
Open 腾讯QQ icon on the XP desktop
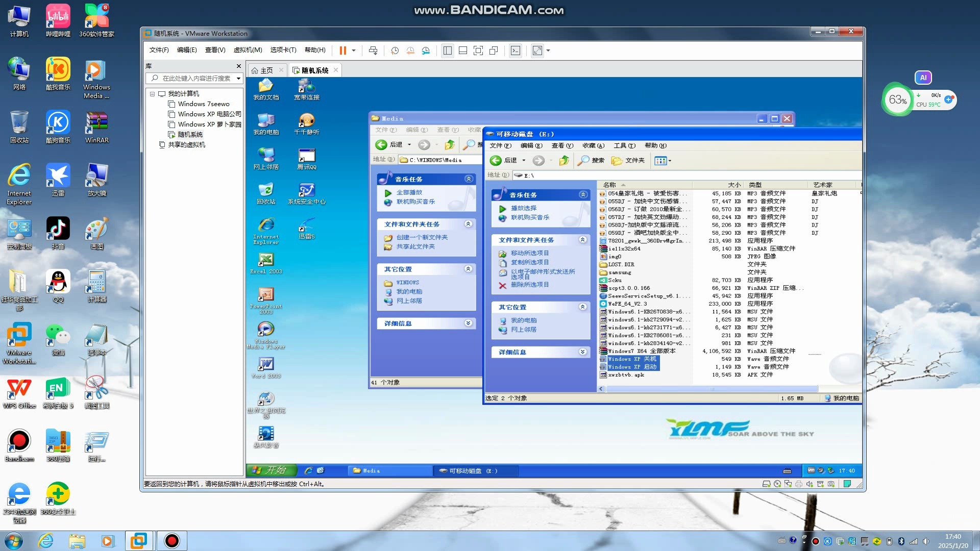pos(306,159)
